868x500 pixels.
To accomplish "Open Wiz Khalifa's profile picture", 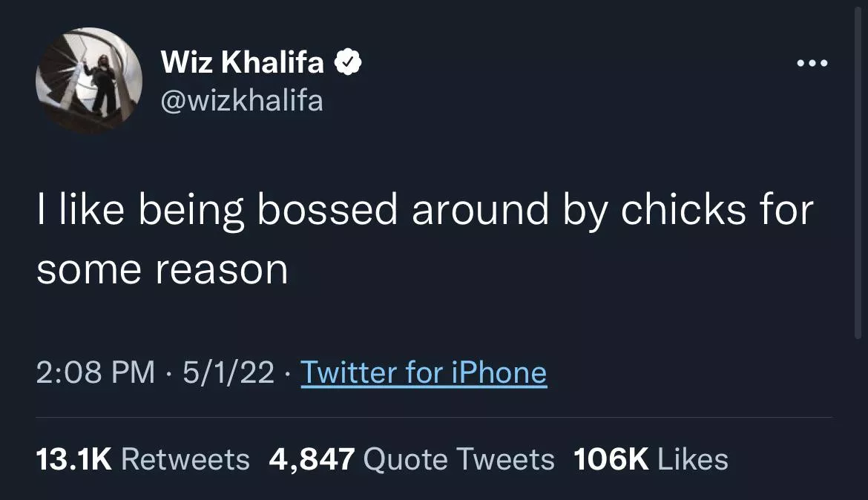I will tap(88, 81).
